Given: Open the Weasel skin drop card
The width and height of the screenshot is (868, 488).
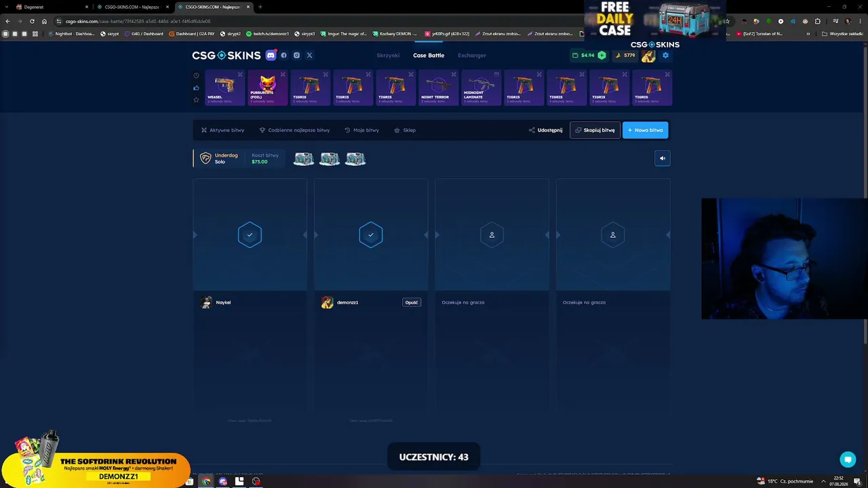Looking at the screenshot, I should tap(225, 87).
